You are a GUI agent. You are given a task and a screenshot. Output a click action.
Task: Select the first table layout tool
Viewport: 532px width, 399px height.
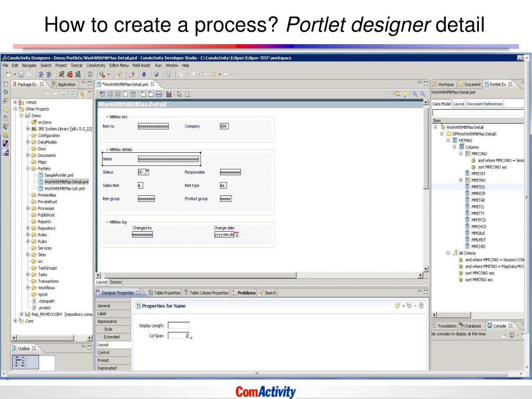point(102,95)
